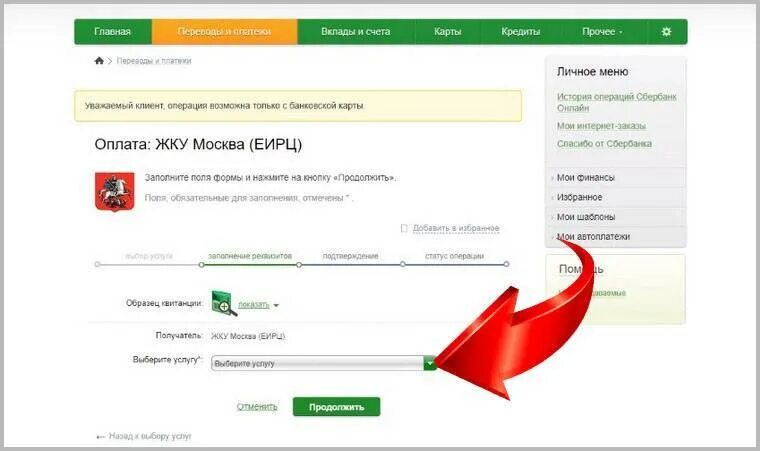The width and height of the screenshot is (760, 451).
Task: Open Спасибо от Сбербанка link
Action: 604,144
